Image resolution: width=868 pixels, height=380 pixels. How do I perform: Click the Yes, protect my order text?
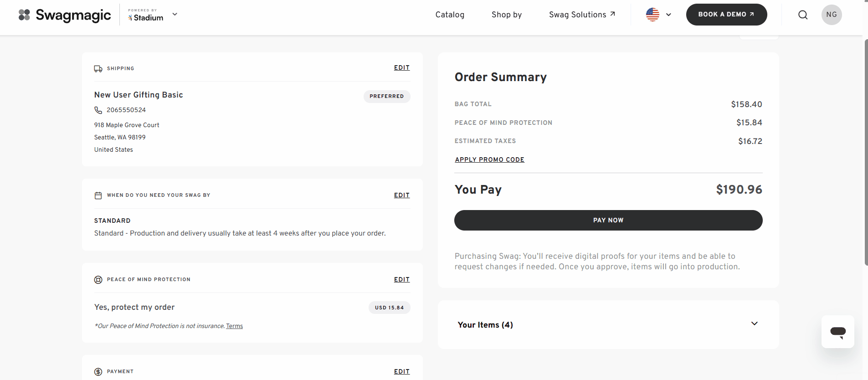[134, 308]
